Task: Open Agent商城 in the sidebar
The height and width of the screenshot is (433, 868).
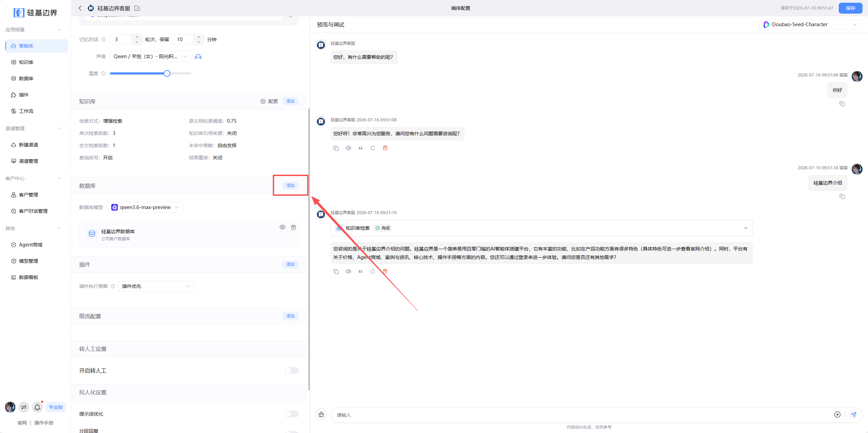Action: (x=37, y=245)
